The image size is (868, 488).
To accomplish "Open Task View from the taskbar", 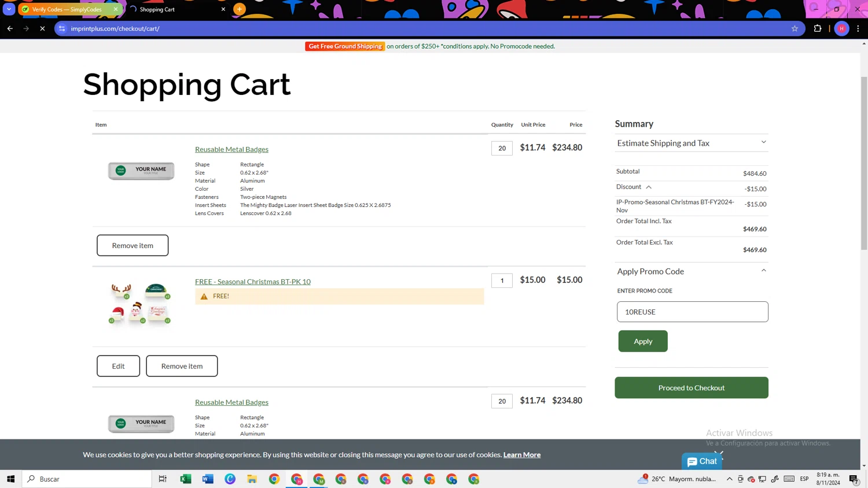I will [x=163, y=479].
